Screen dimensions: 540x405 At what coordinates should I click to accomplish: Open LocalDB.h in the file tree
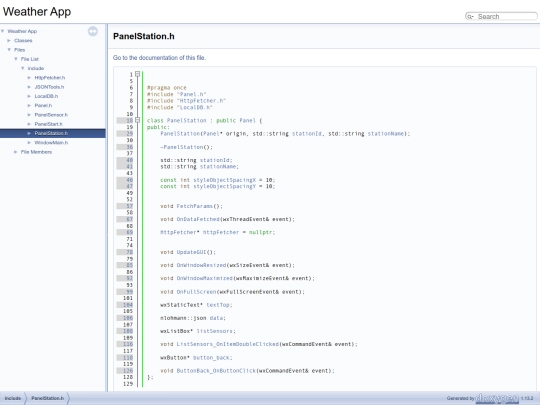point(46,96)
